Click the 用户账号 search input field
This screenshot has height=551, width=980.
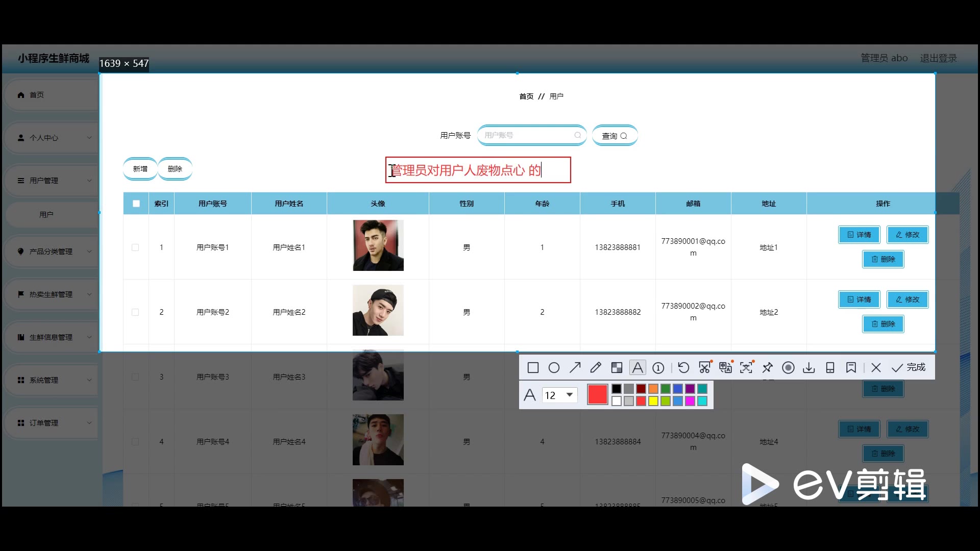coord(532,135)
